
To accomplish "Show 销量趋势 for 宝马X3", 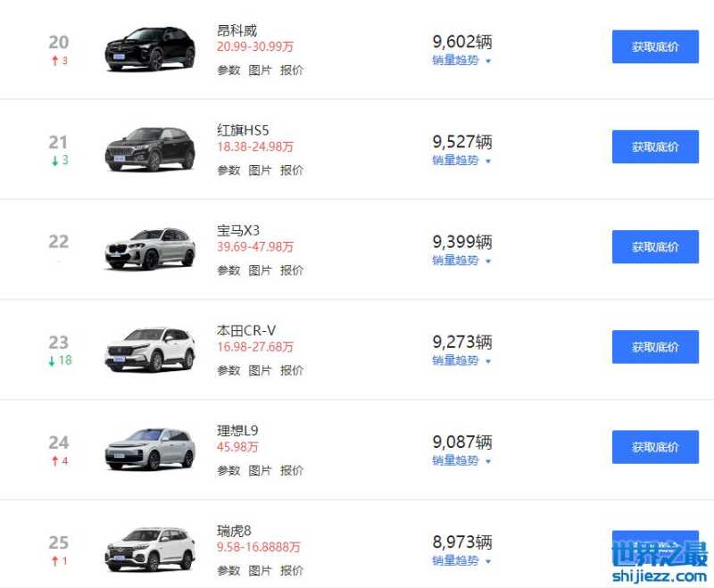I will tap(461, 261).
